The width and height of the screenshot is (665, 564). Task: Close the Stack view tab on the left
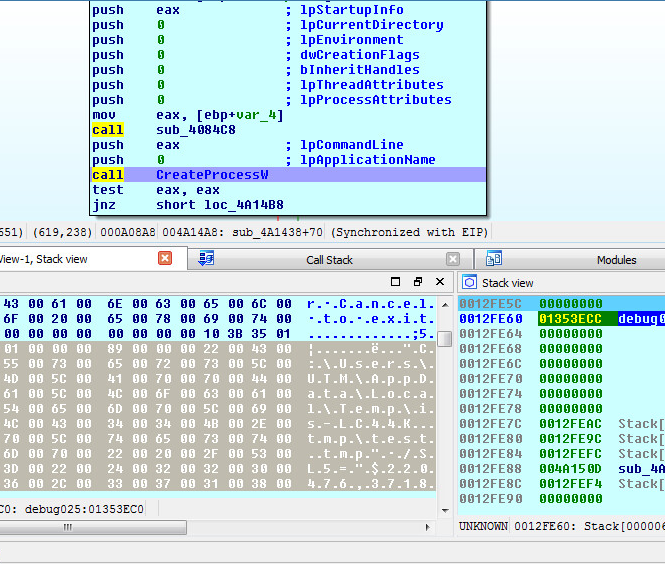point(165,259)
